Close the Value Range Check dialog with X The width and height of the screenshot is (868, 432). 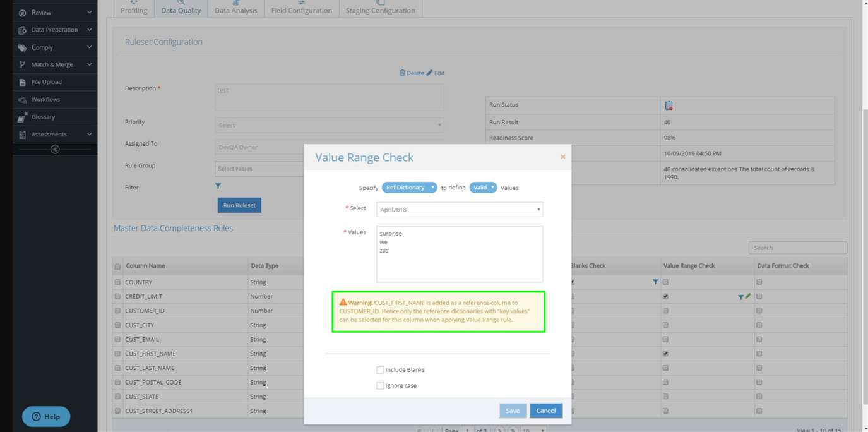click(x=562, y=157)
